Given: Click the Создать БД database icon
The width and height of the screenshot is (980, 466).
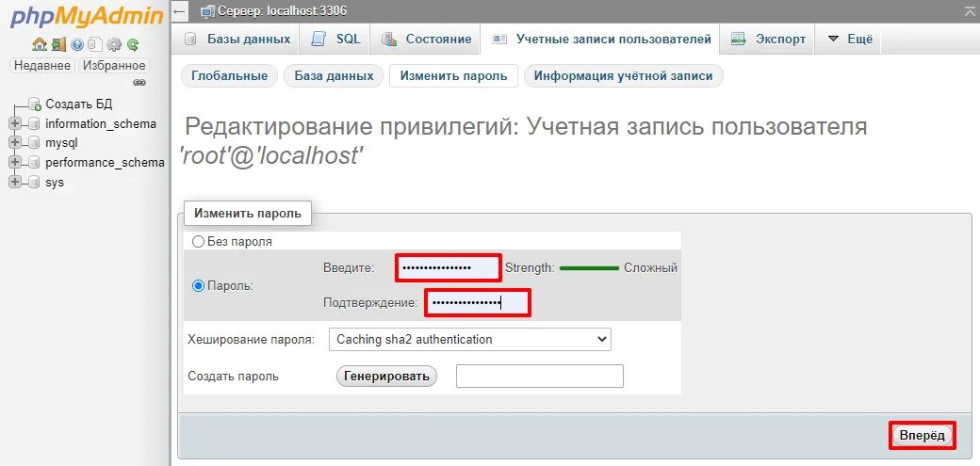Looking at the screenshot, I should click(34, 104).
